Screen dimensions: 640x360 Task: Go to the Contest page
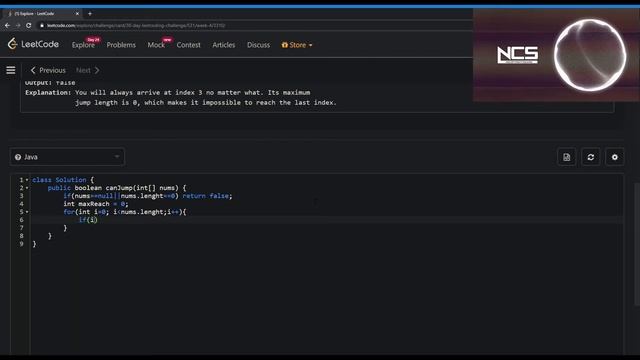click(x=189, y=45)
